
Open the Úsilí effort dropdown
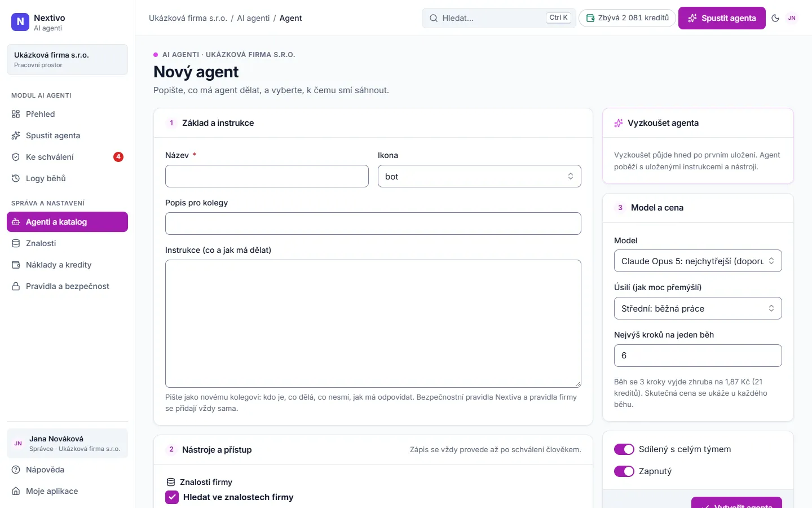click(x=698, y=308)
